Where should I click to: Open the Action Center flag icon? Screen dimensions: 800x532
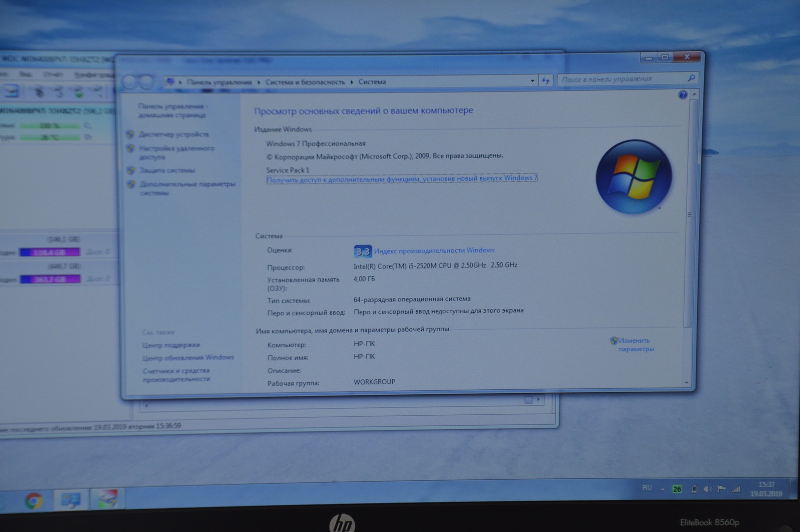coord(722,489)
